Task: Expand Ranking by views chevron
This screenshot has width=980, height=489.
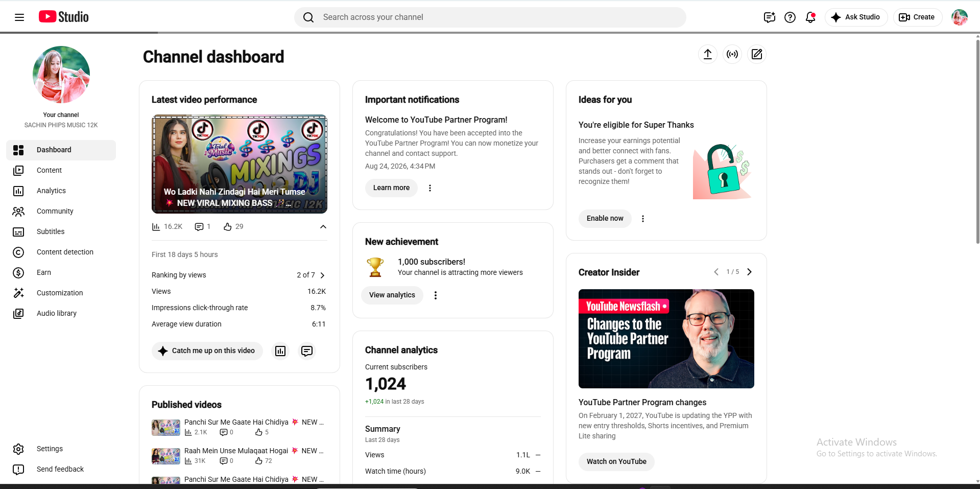Action: point(322,275)
